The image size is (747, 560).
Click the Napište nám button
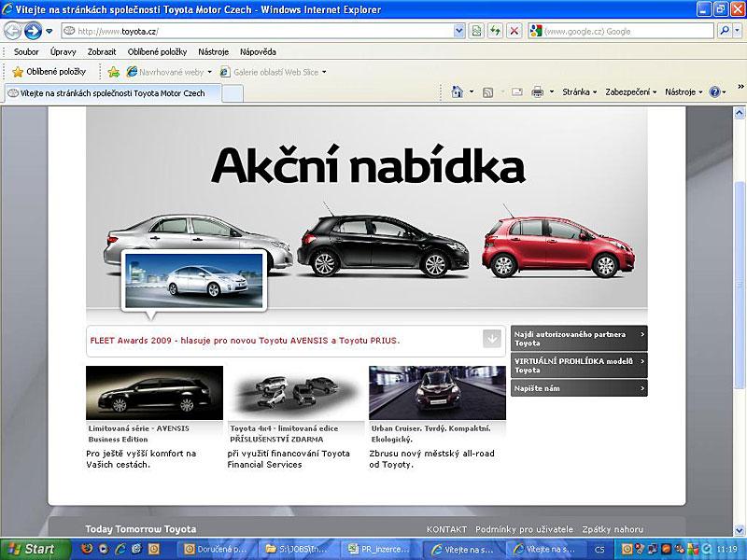[579, 388]
